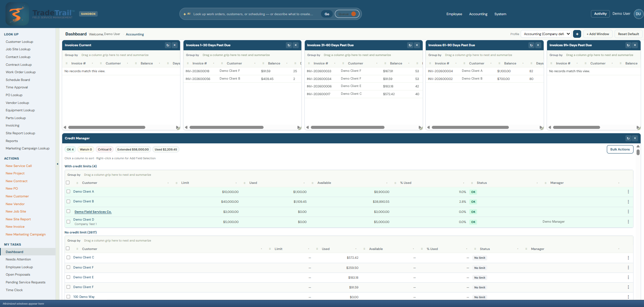Open row actions menu for Demo Client E
Screen dimensions: 644x307
[x=628, y=277]
